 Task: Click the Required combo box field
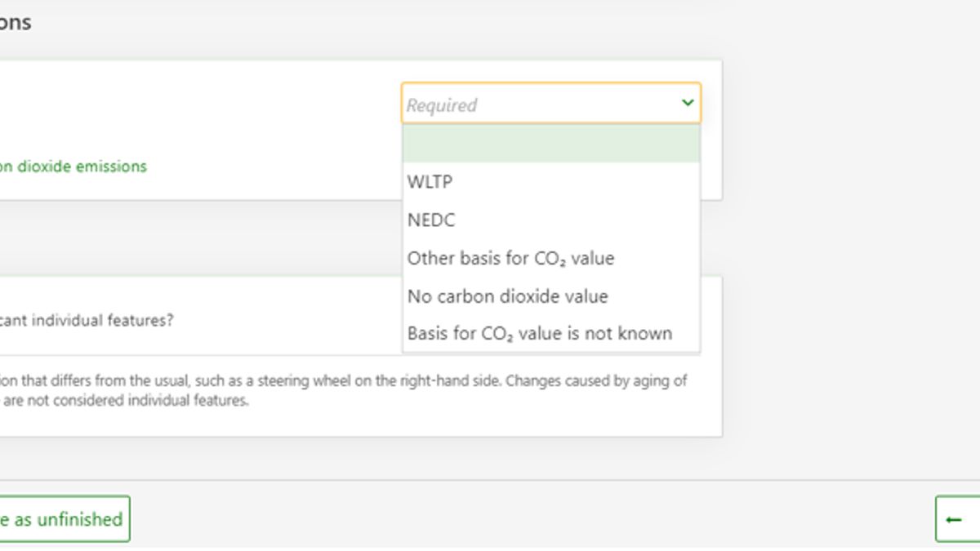(x=539, y=104)
